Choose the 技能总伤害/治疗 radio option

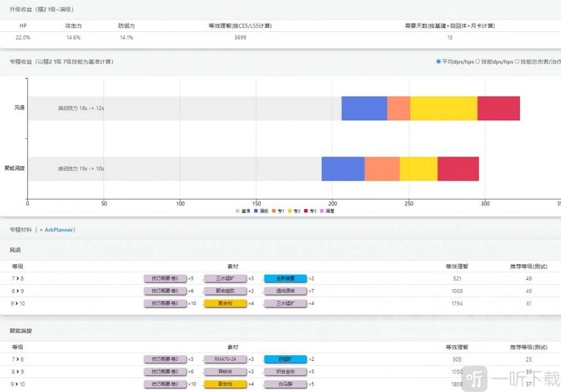(517, 62)
